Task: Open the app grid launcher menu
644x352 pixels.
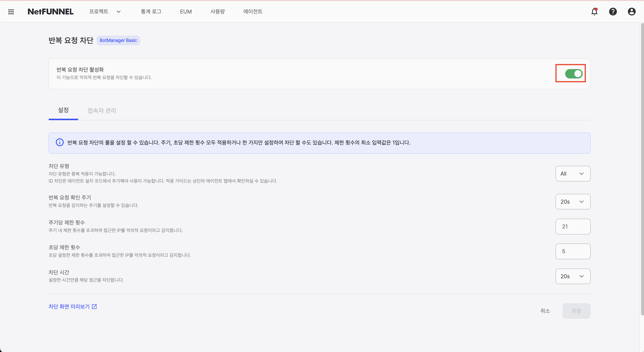Action: tap(11, 12)
